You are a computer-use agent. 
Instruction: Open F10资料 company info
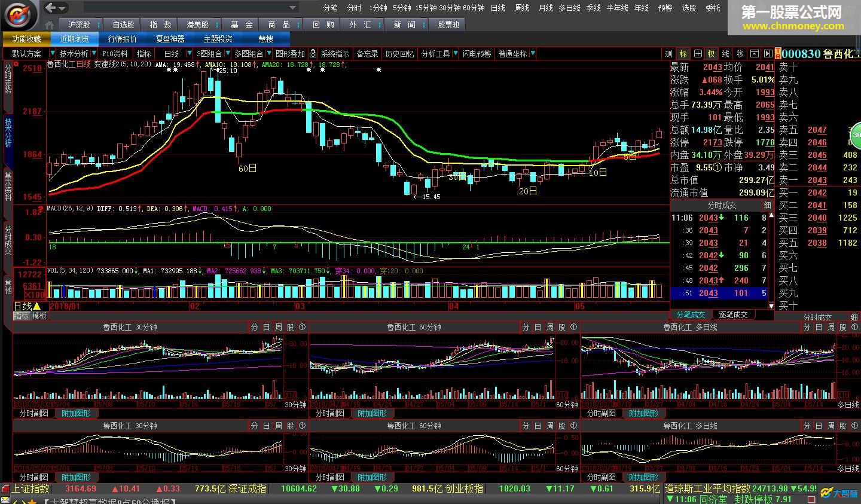point(115,54)
